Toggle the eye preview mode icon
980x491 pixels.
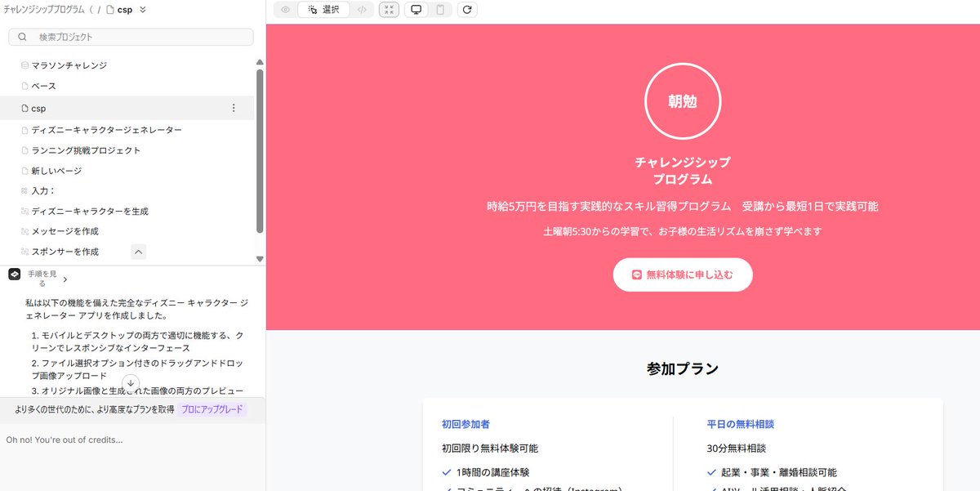pyautogui.click(x=285, y=10)
